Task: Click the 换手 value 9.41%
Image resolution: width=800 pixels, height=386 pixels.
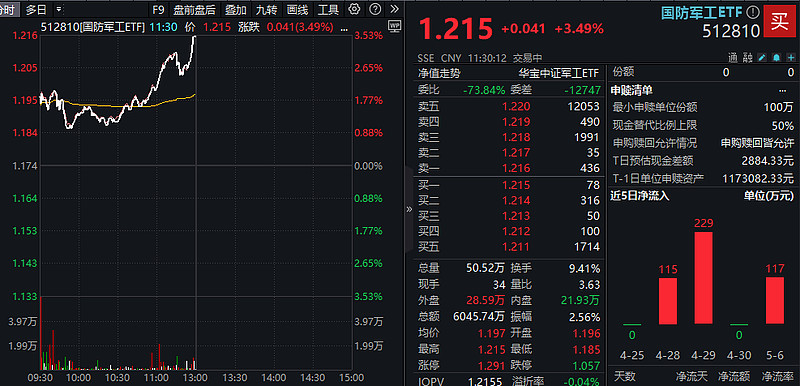Action: [x=585, y=268]
